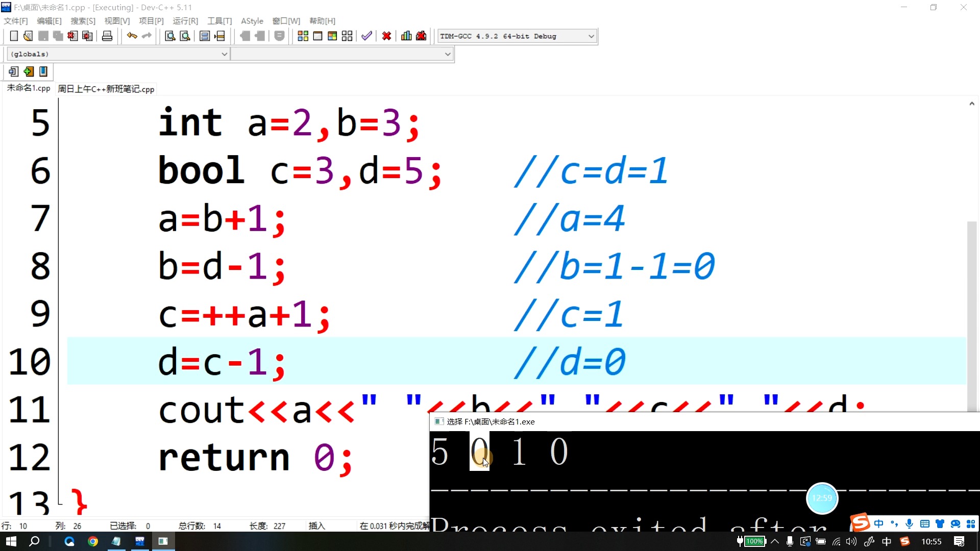Click the Close All files toolbar icon
Image resolution: width=980 pixels, height=551 pixels.
click(x=88, y=36)
